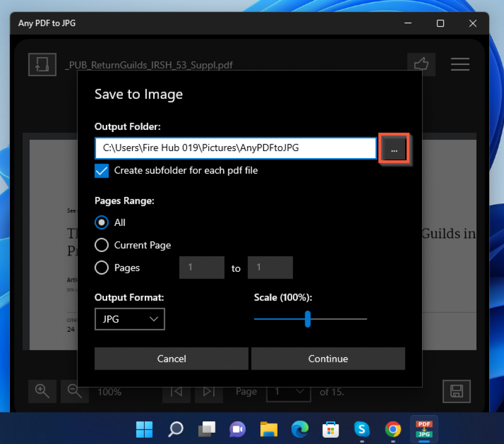504x444 pixels.
Task: Maximize the Any PDF to JPG window
Action: point(441,23)
